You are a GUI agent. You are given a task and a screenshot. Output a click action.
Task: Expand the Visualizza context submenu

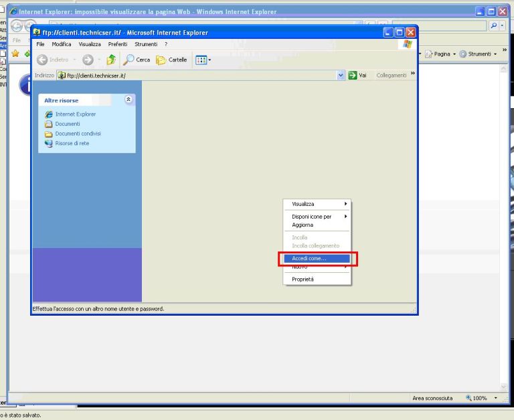[317, 204]
